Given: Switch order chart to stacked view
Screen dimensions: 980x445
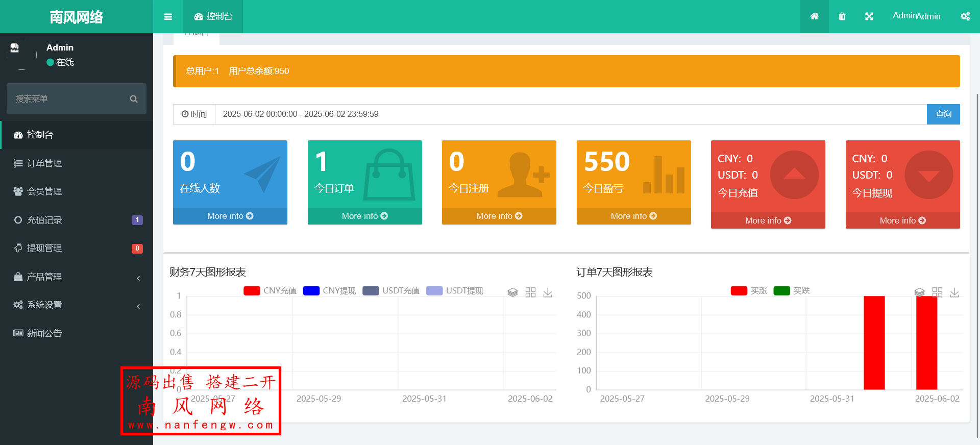Looking at the screenshot, I should 919,292.
